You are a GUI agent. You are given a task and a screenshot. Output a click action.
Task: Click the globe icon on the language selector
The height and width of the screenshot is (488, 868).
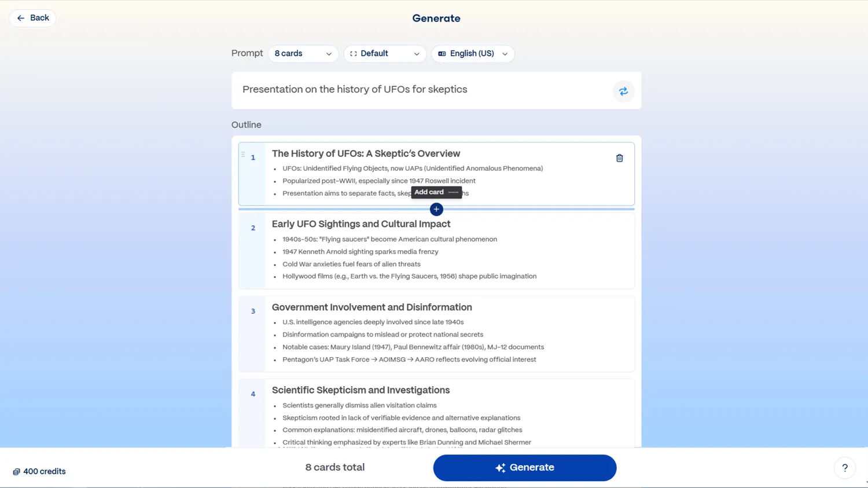[442, 53]
